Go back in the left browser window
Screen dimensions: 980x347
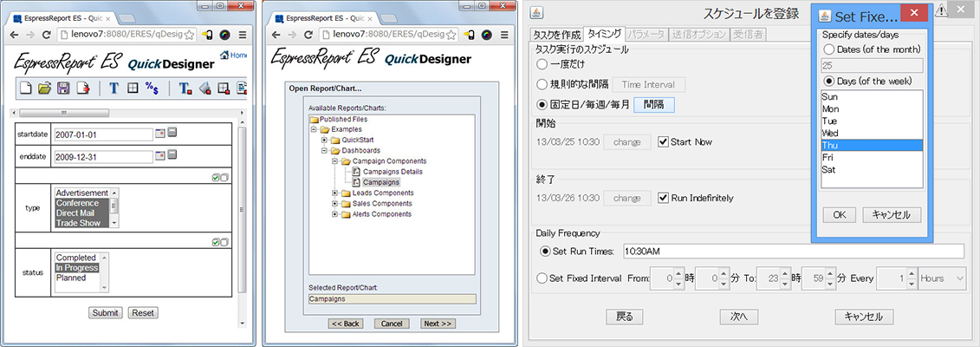15,35
